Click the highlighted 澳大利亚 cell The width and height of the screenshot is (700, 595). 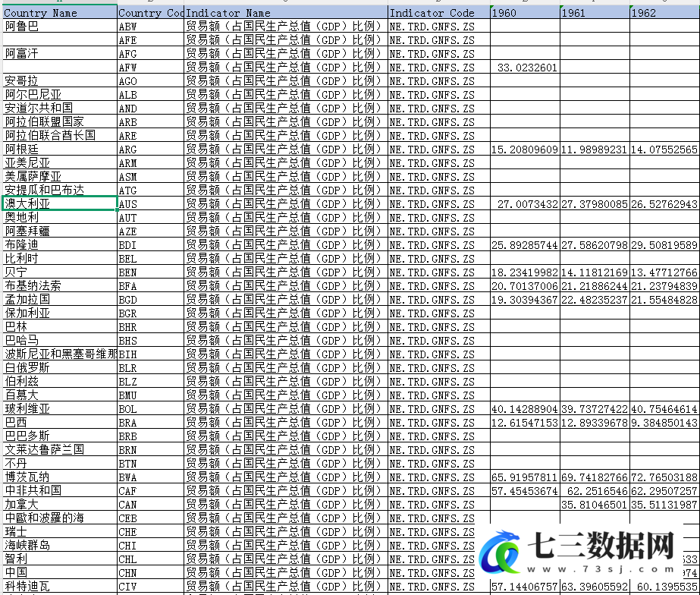[x=59, y=203]
